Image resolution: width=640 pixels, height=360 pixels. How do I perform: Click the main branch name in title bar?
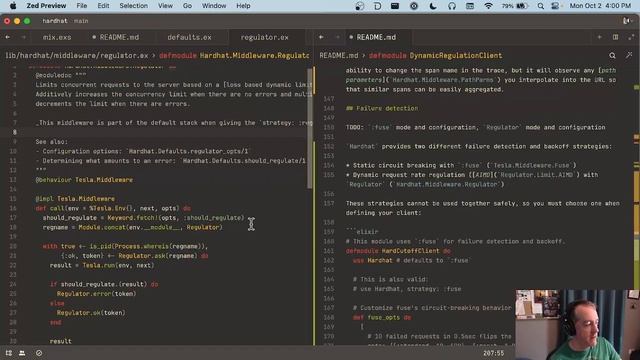[x=81, y=21]
